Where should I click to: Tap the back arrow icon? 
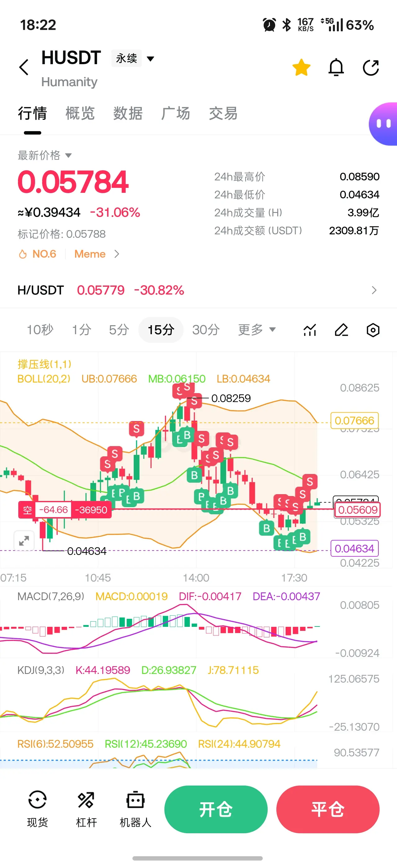[24, 67]
